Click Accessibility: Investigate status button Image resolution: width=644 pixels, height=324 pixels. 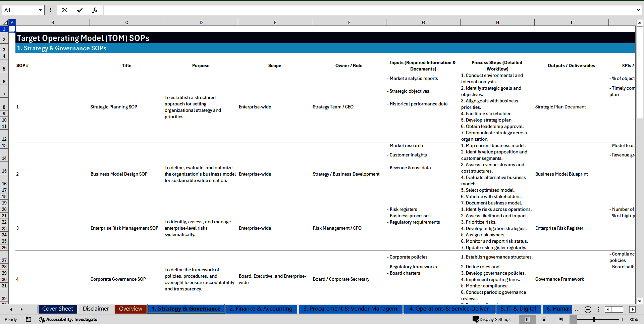click(68, 319)
